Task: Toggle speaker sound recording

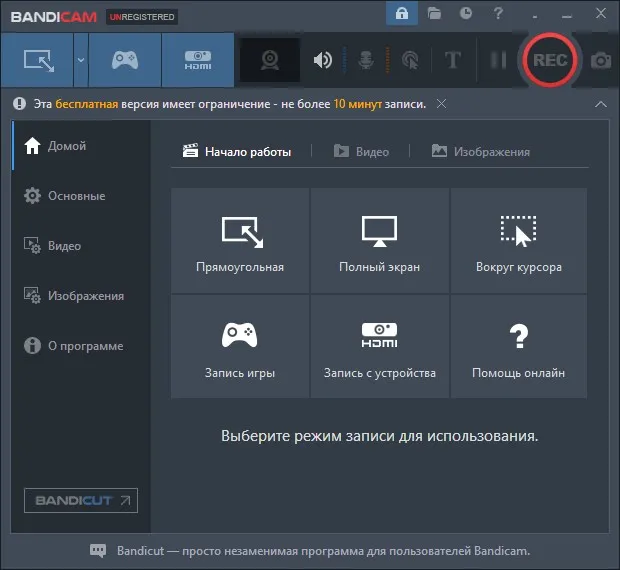Action: [323, 60]
